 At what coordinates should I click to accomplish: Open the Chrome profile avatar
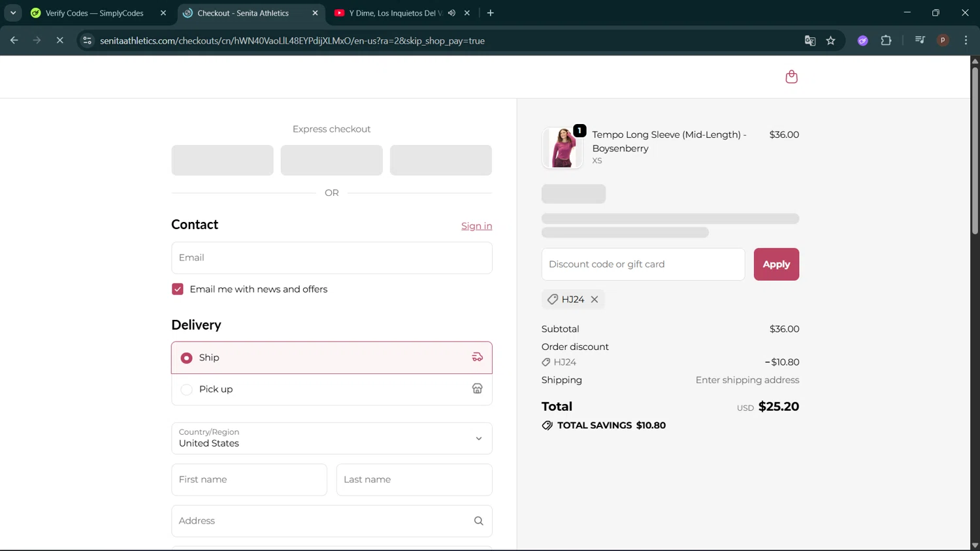(943, 40)
